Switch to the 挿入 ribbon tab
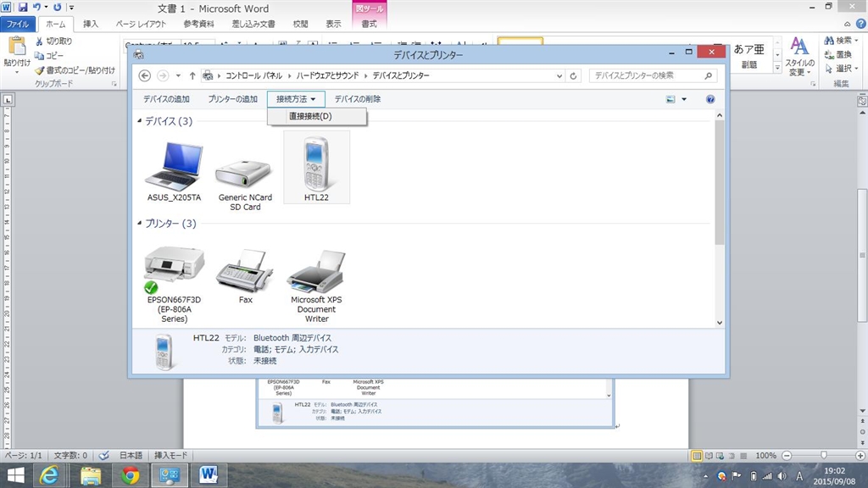Screen dimensions: 868x488 tap(90, 24)
